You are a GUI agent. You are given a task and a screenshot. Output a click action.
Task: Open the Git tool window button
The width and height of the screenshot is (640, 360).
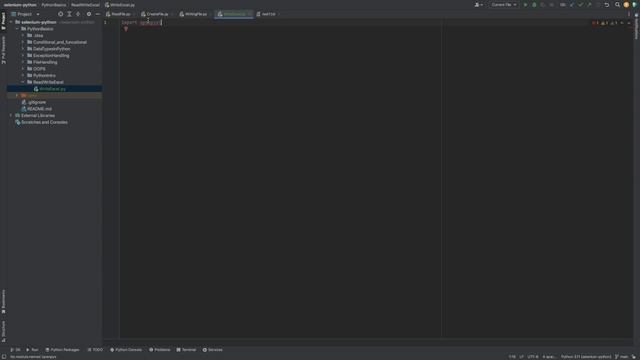pos(15,350)
